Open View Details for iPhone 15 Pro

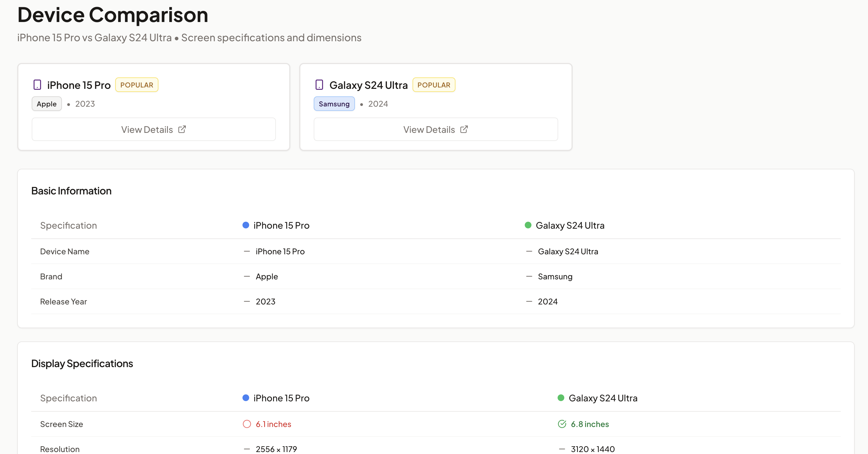pyautogui.click(x=154, y=130)
